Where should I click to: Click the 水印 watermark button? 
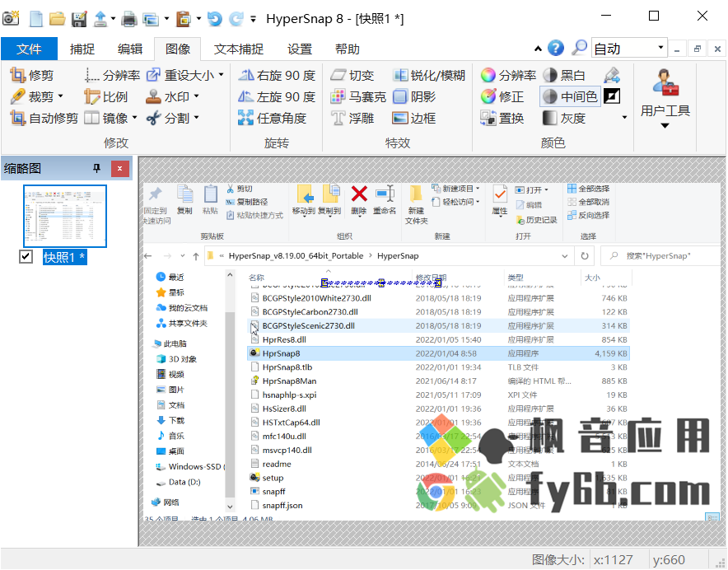click(168, 97)
